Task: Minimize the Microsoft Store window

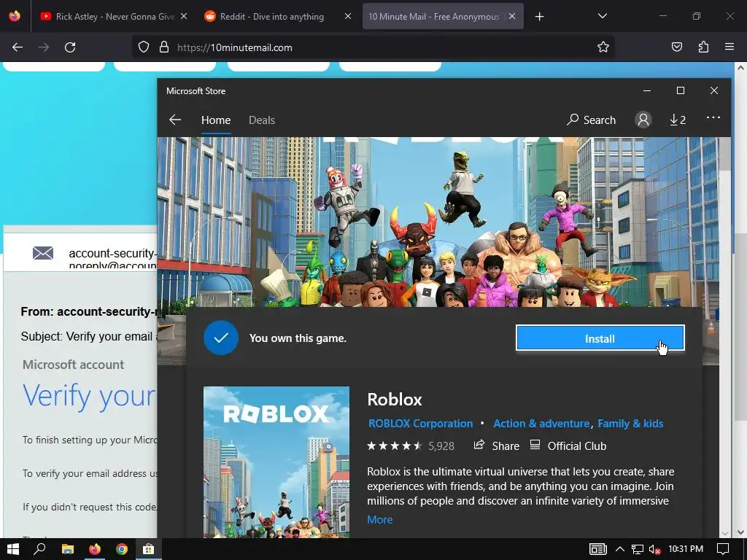Action: pos(647,90)
